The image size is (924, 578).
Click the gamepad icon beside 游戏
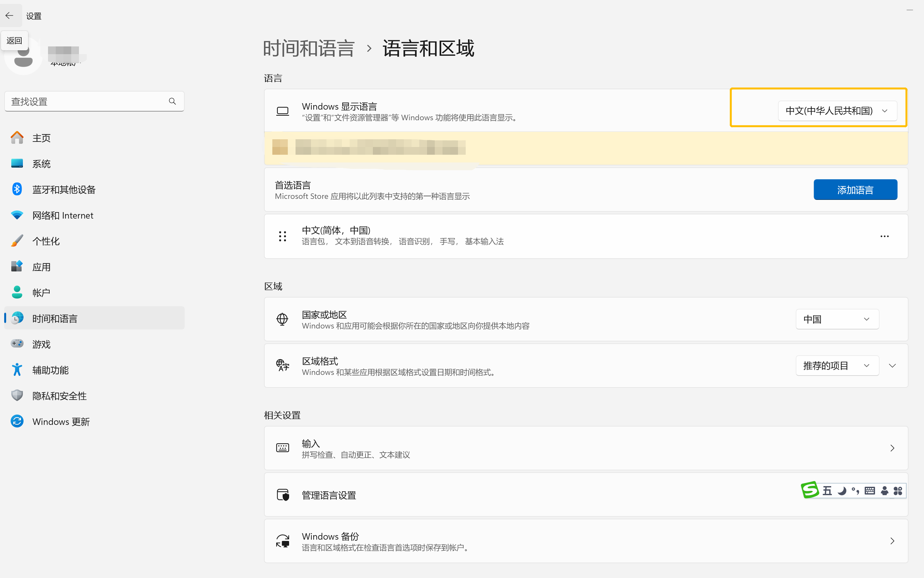click(x=17, y=343)
